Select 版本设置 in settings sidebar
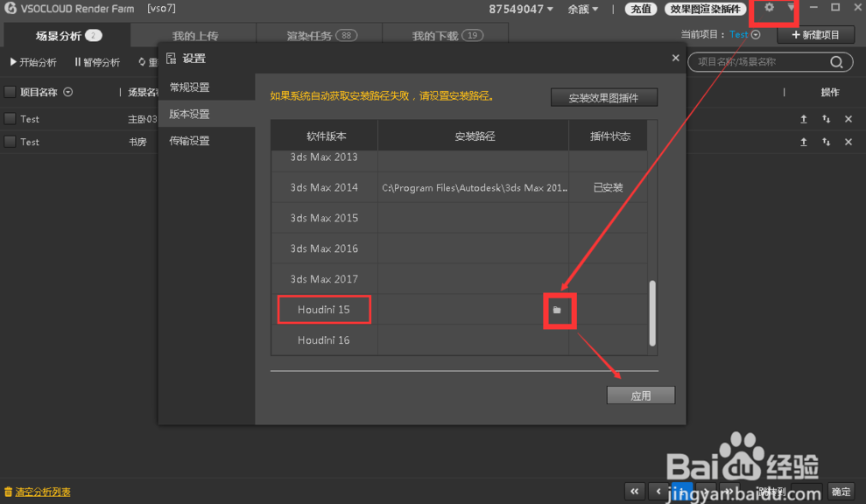The image size is (866, 504). click(x=207, y=115)
